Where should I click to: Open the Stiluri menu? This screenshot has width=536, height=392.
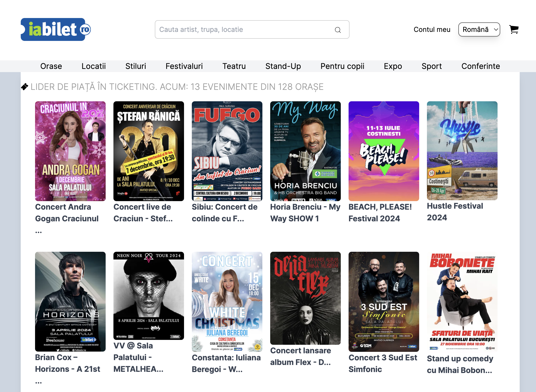136,66
